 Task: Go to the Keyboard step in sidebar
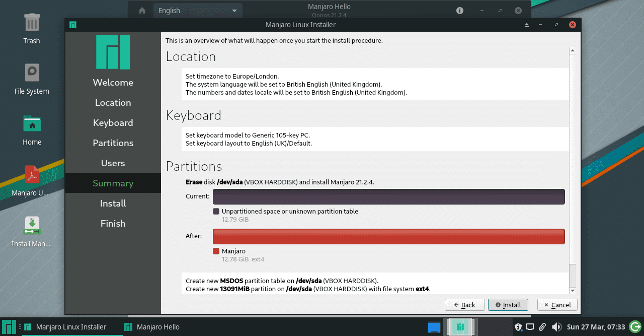[113, 123]
